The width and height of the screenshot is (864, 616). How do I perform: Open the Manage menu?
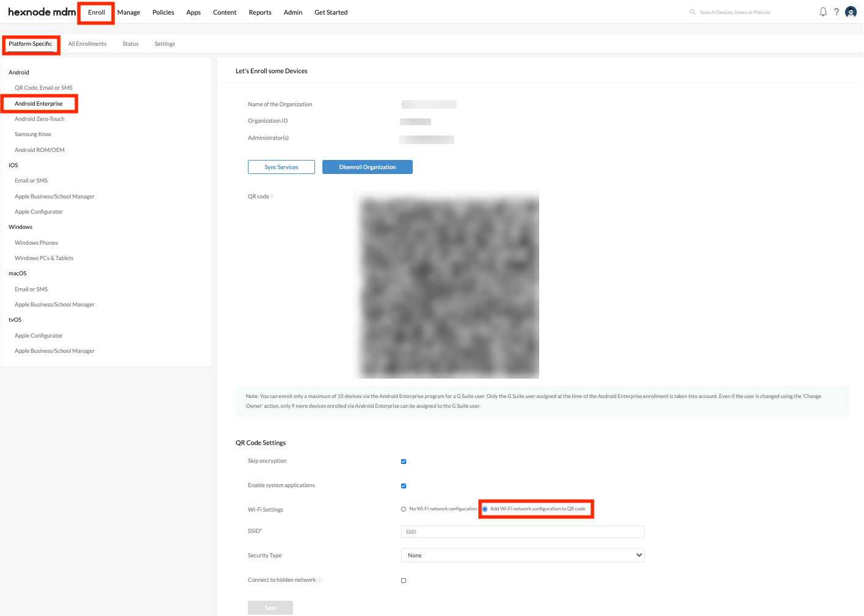(x=129, y=12)
